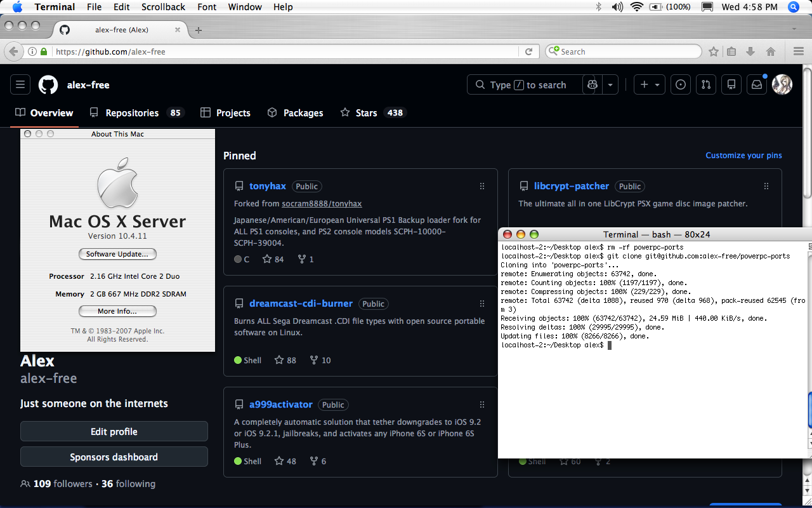Click the green padlock in the address bar
Screen dimensions: 812x508
tap(44, 51)
